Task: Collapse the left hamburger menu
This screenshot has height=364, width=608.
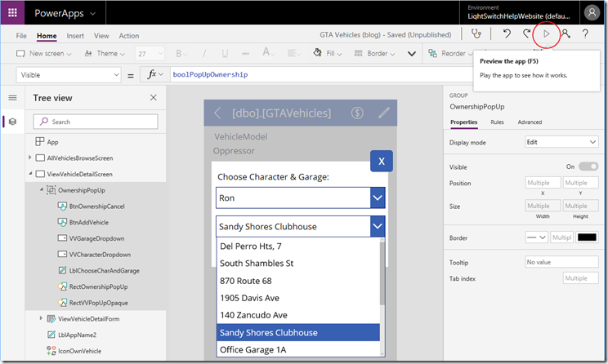Action: click(12, 98)
